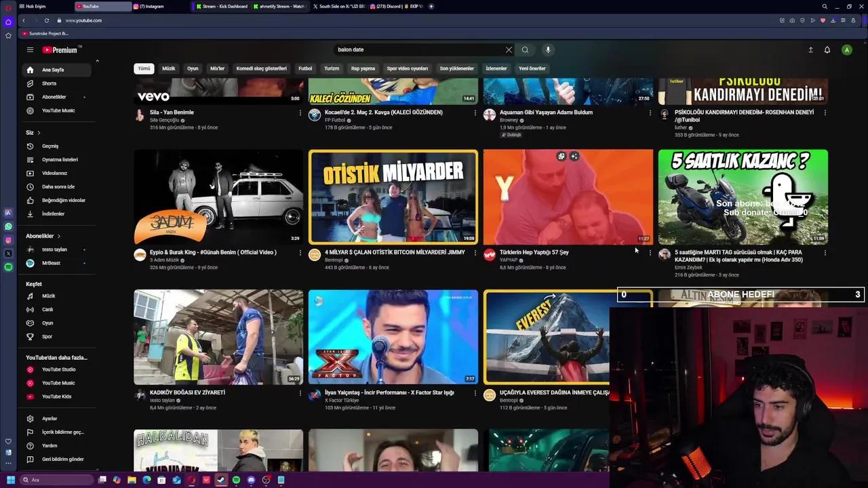Clear the search box text

pyautogui.click(x=509, y=49)
